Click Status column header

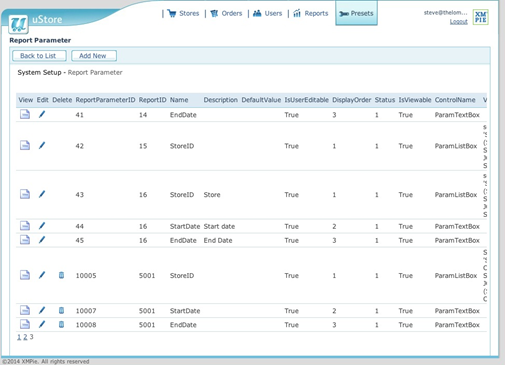pyautogui.click(x=385, y=100)
